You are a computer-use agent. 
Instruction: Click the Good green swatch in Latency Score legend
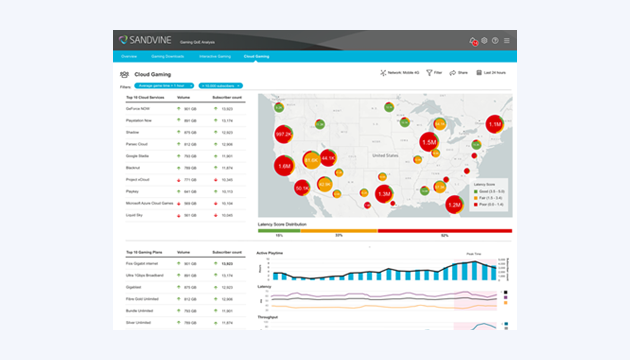pos(476,192)
